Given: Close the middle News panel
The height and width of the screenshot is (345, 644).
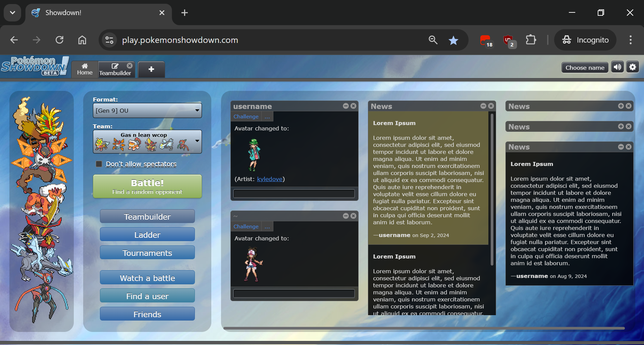Looking at the screenshot, I should coord(491,106).
